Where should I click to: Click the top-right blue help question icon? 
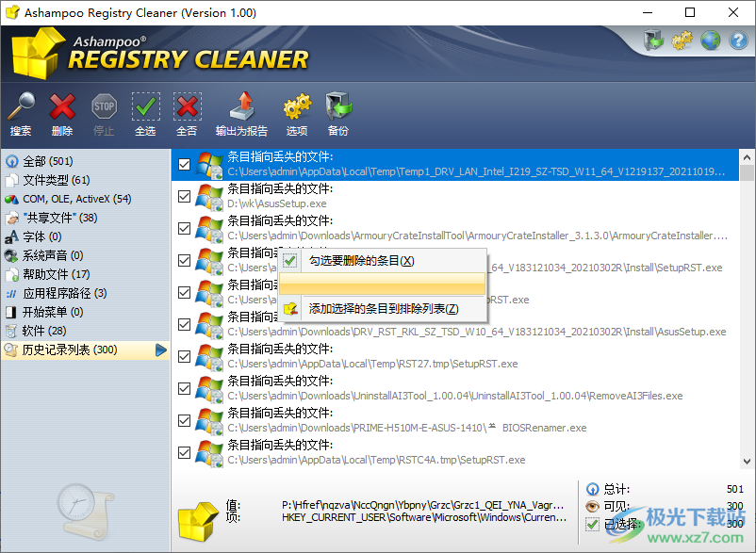tap(738, 41)
